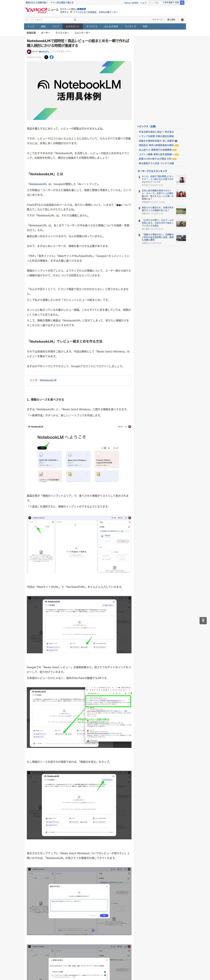
Task: Click the トピックス（主要）heading link
Action: point(147,126)
